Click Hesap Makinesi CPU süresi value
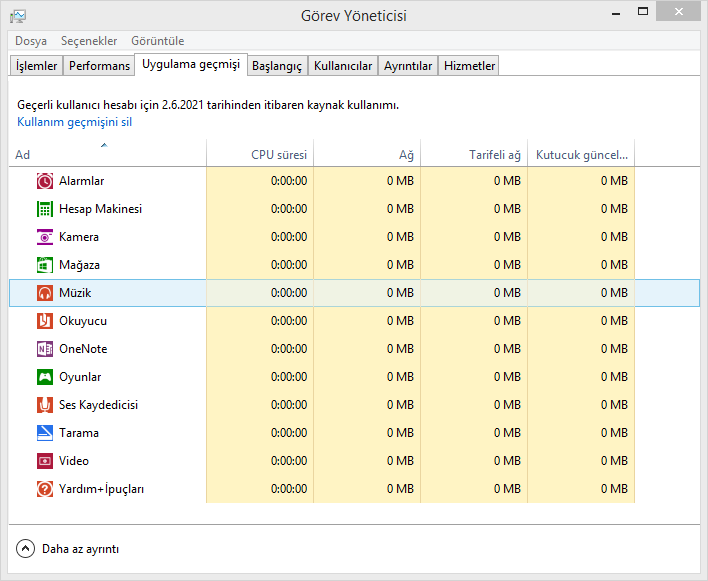 coord(289,209)
